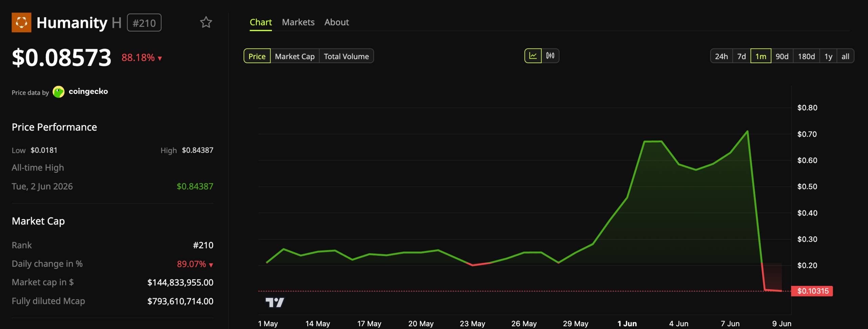Image resolution: width=868 pixels, height=329 pixels.
Task: Set chart range to 1y
Action: point(828,56)
